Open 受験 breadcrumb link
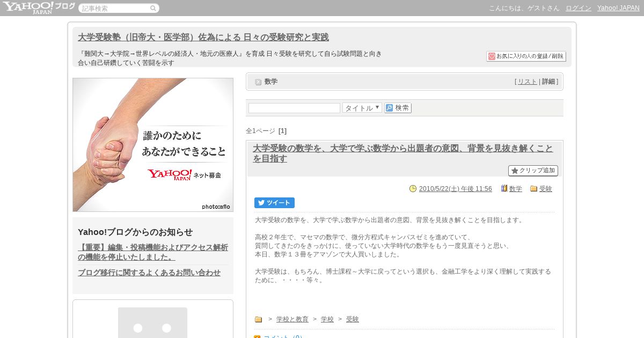The width and height of the screenshot is (644, 338). pyautogui.click(x=353, y=319)
